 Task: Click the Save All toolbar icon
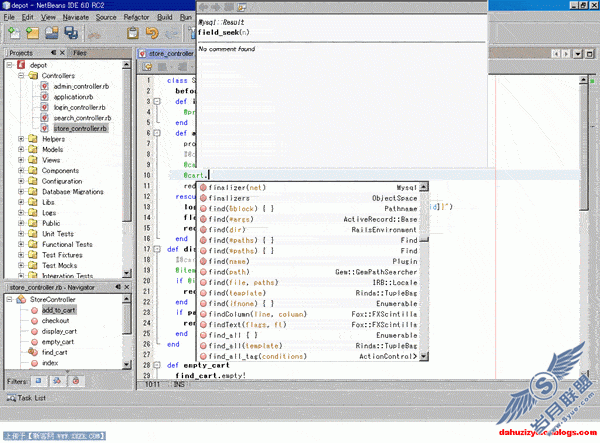pyautogui.click(x=71, y=33)
